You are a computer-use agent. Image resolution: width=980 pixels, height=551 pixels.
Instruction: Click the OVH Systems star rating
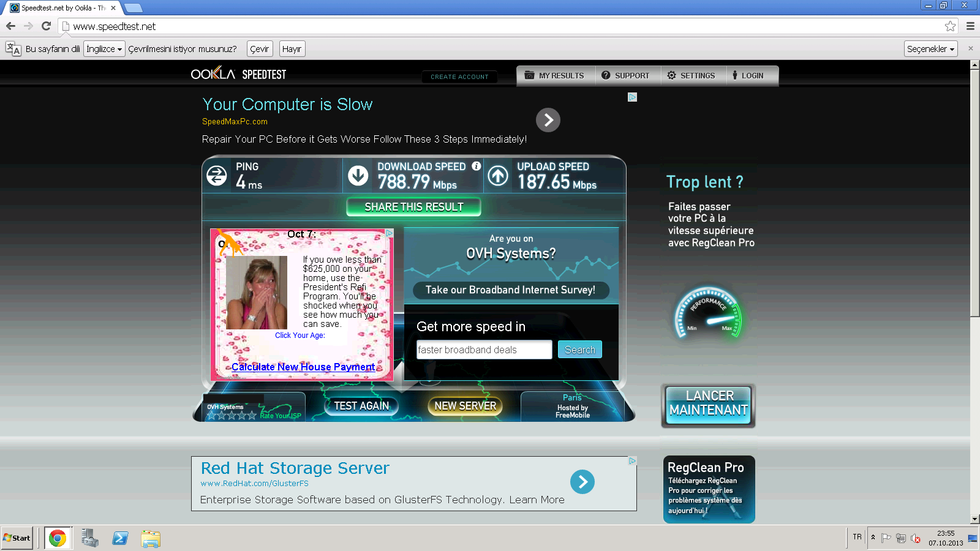232,416
